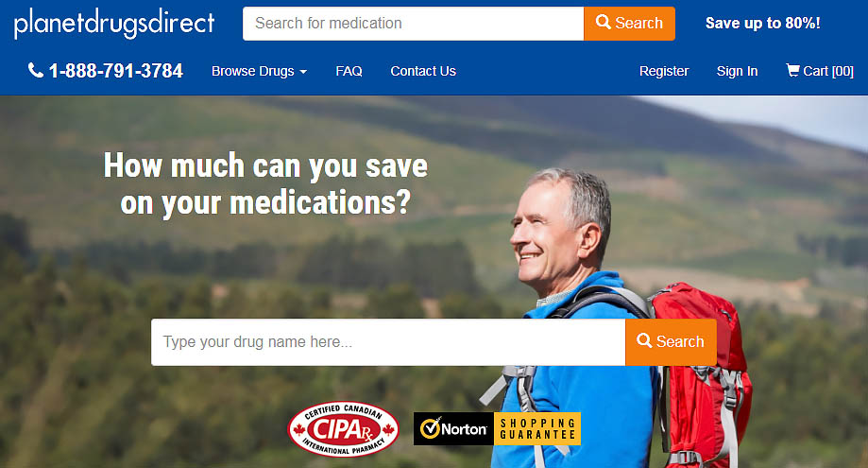
Task: Open the FAQ page
Action: 349,71
